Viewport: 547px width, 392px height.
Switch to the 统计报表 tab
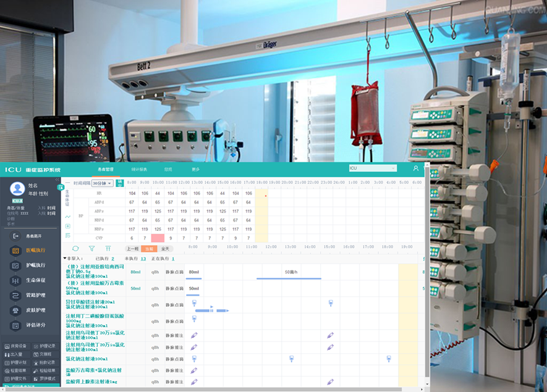(139, 169)
